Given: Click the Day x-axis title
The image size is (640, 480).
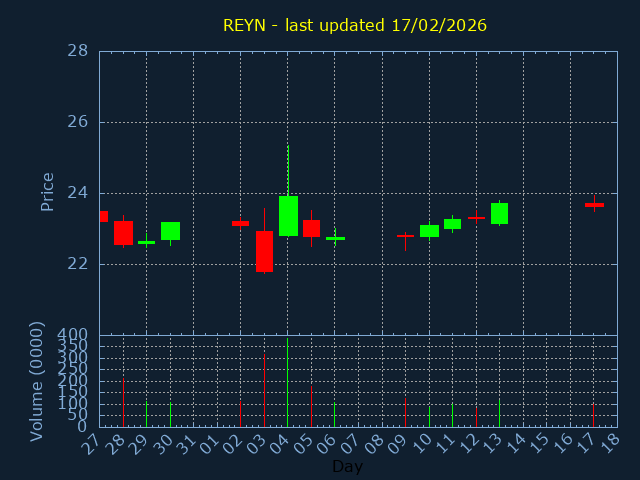Looking at the screenshot, I should (347, 466).
